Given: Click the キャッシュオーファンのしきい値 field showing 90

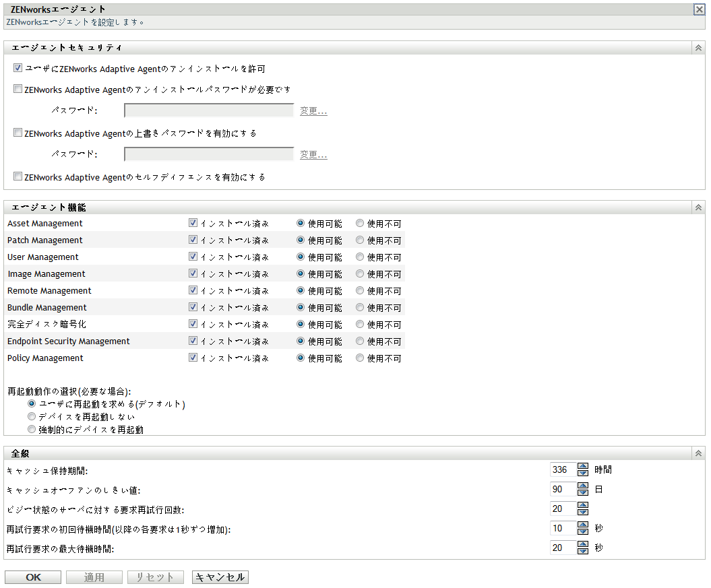Looking at the screenshot, I should [563, 489].
